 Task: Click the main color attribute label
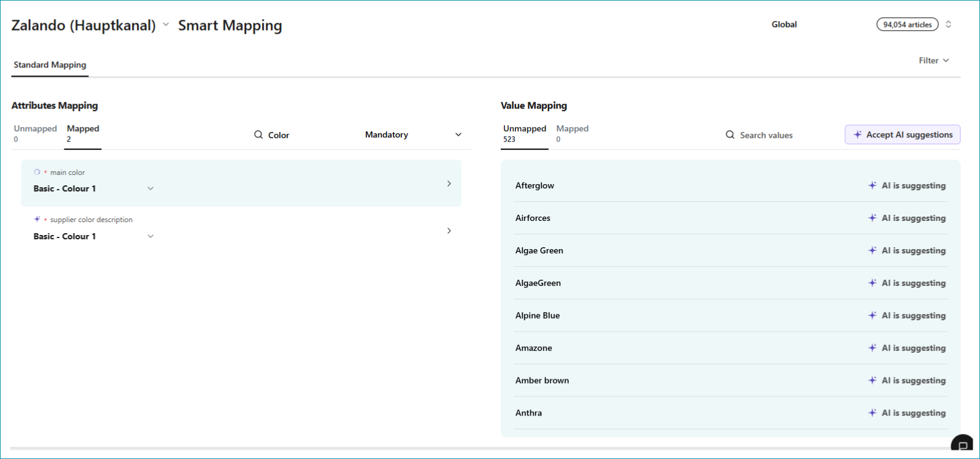[68, 172]
